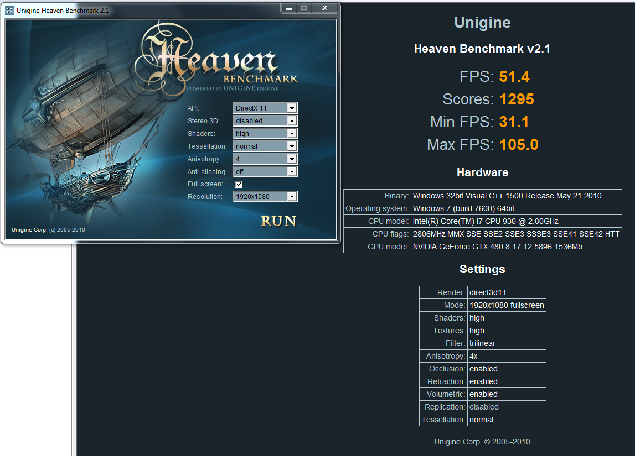Screen dimensions: 635x456
Task: Select the Scores value 1295
Action: pyautogui.click(x=517, y=99)
